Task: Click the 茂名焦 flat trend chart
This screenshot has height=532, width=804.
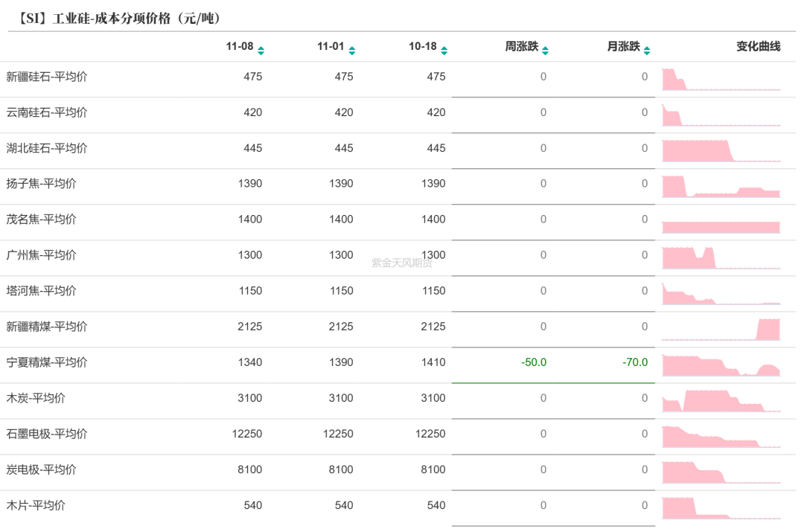Action: [x=721, y=226]
